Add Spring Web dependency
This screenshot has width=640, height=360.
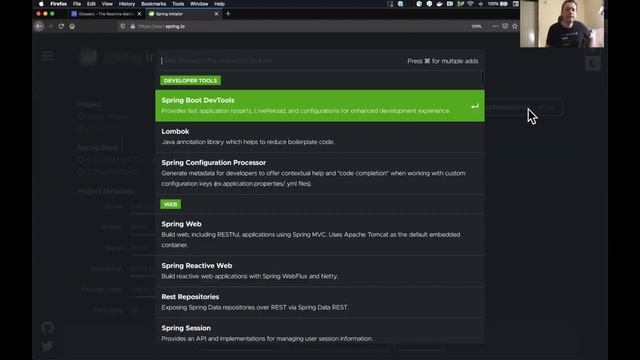click(320, 234)
